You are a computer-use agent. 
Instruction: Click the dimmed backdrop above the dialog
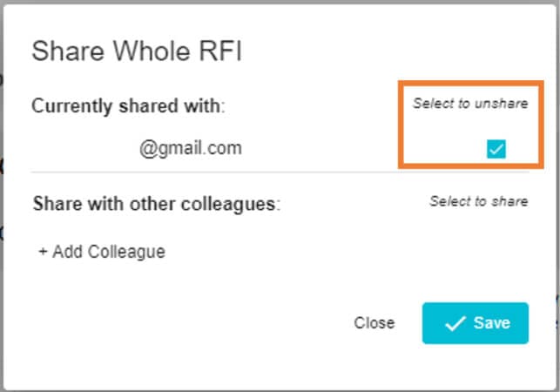click(279, 3)
